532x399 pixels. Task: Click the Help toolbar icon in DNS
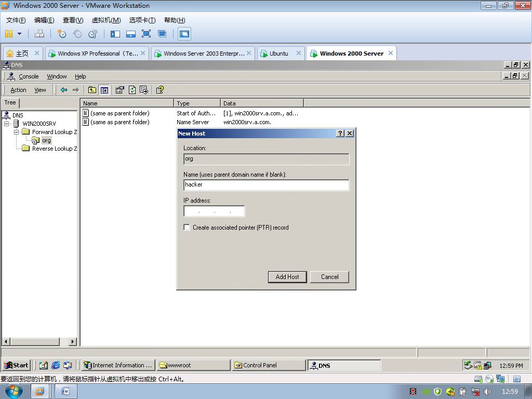pyautogui.click(x=160, y=90)
